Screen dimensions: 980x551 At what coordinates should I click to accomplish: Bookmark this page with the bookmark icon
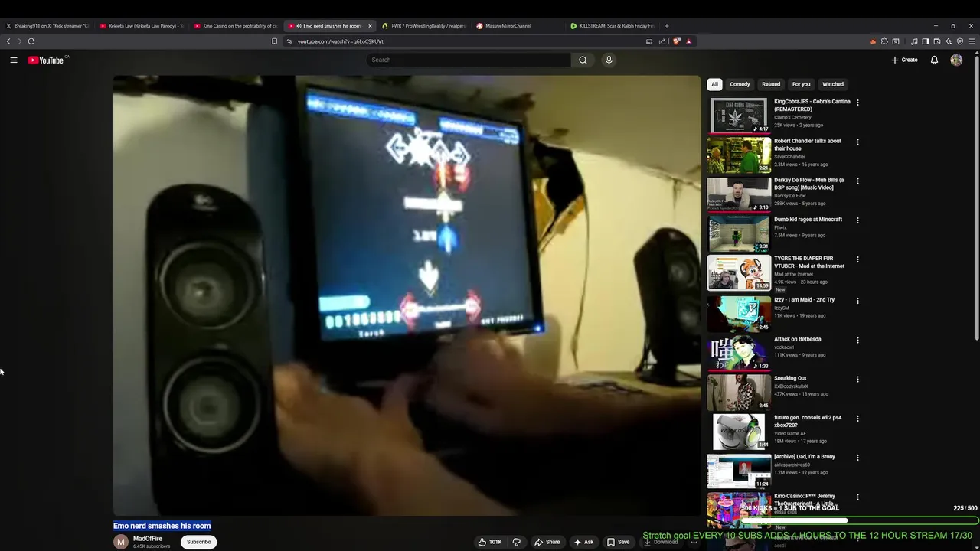tap(274, 41)
